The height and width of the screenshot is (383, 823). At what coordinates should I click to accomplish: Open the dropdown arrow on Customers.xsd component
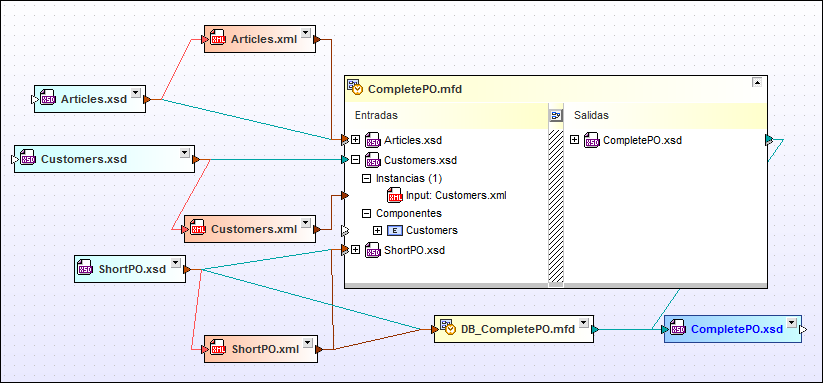point(184,153)
